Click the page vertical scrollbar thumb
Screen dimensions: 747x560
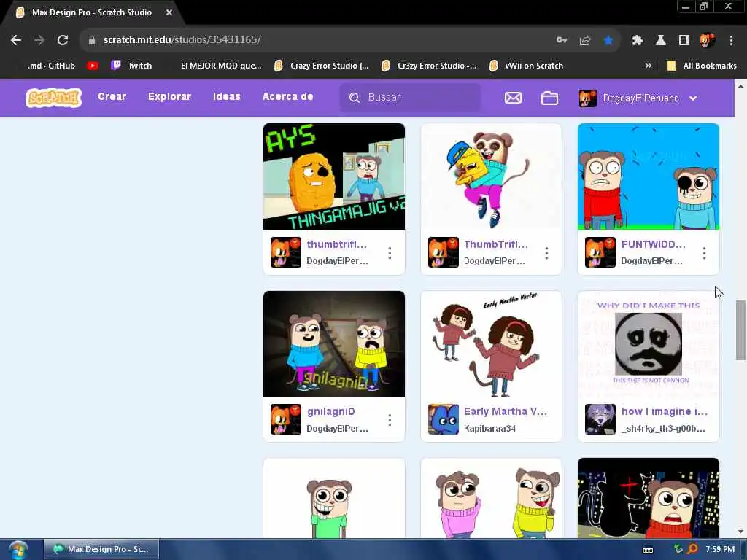point(740,330)
